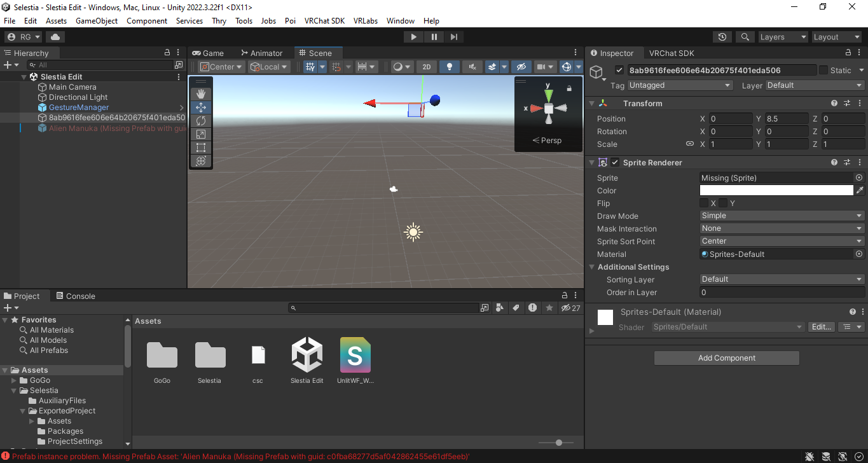Open the Mask Interaction dropdown
The image size is (868, 463).
[782, 229]
